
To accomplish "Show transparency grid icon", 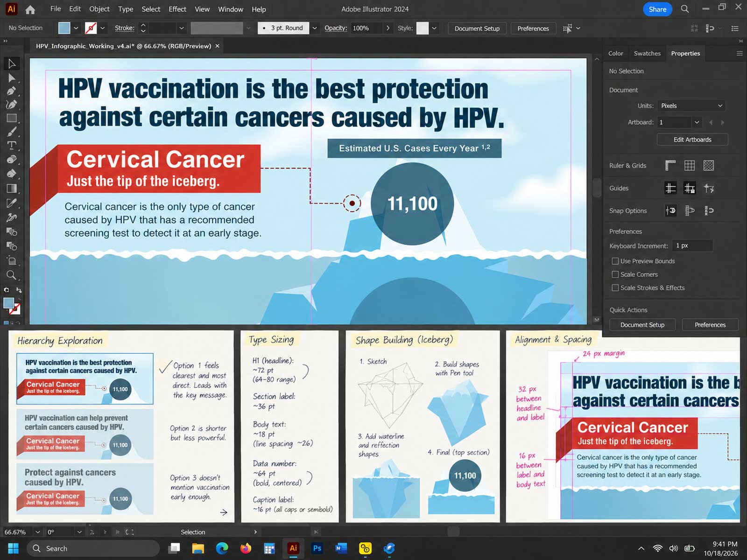I will (x=709, y=165).
